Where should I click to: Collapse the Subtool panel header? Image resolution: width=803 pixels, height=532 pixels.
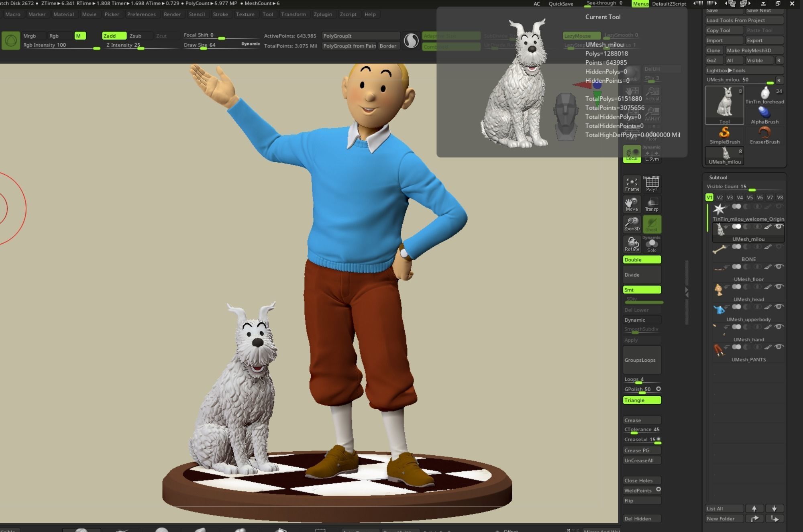pyautogui.click(x=718, y=177)
